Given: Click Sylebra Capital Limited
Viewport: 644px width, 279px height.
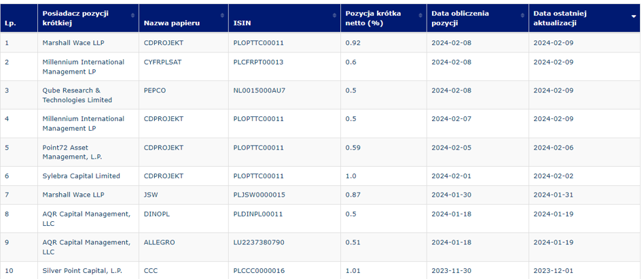Looking at the screenshot, I should coord(82,176).
